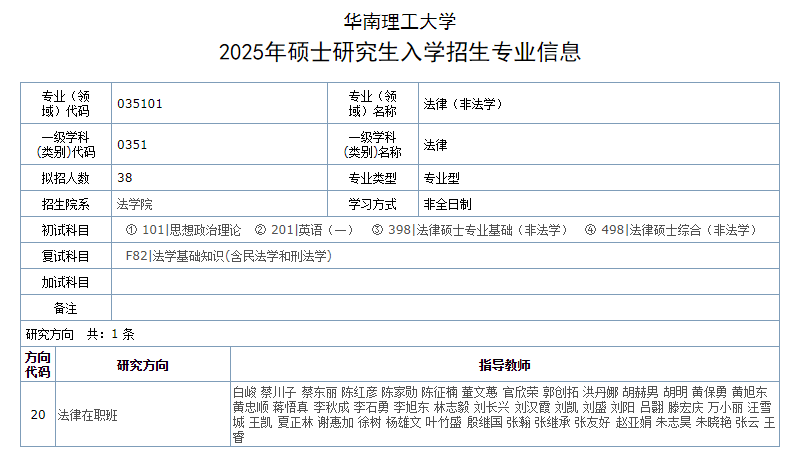790x454 pixels.
Task: Click advisor name 赵亚娟
Action: point(633,422)
